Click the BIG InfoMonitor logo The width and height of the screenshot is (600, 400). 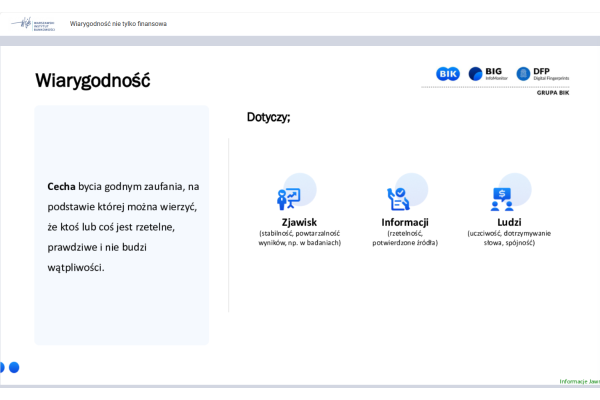coord(485,74)
